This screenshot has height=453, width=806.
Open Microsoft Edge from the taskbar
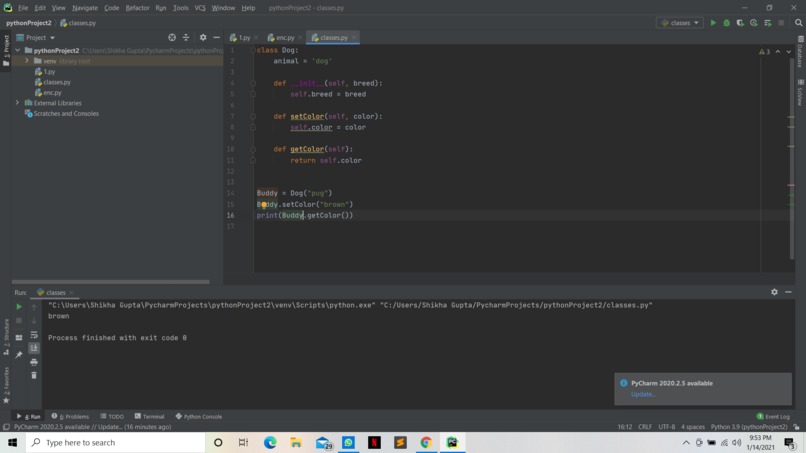click(270, 442)
